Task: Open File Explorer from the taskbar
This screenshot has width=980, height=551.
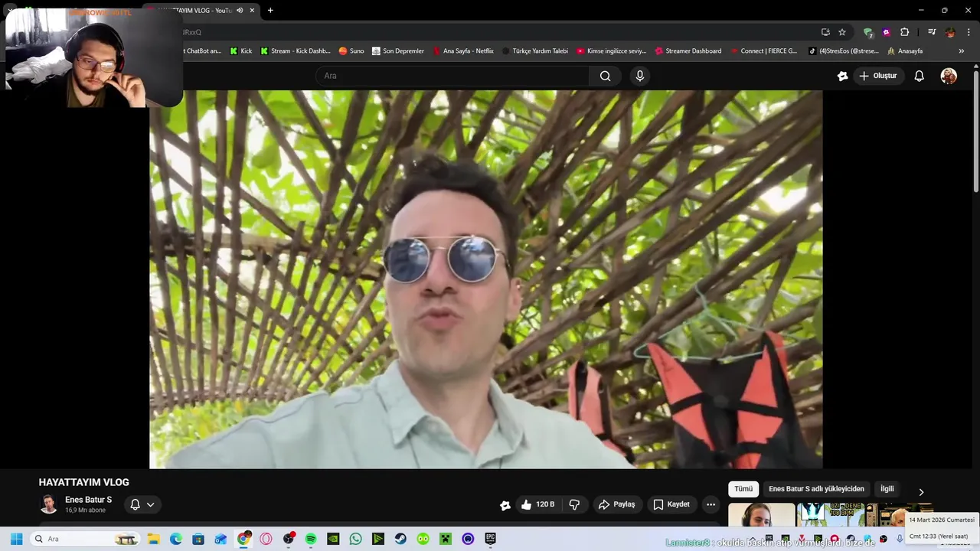Action: [x=153, y=539]
